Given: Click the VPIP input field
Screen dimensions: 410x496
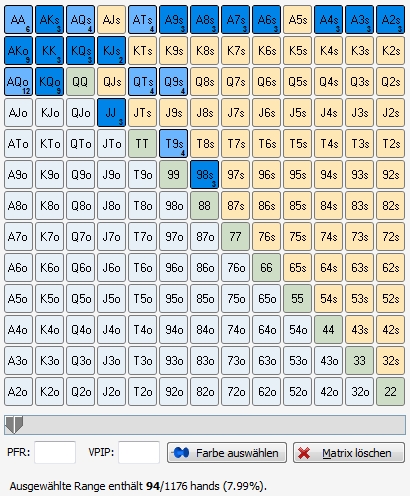Looking at the screenshot, I should click(x=139, y=452).
